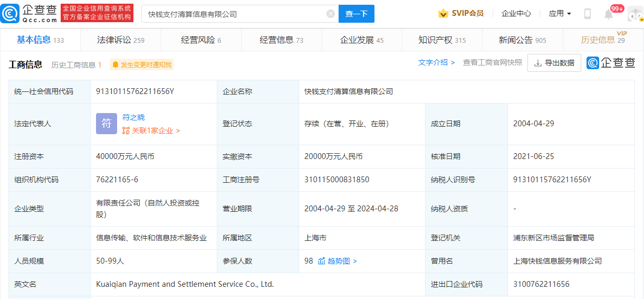The height and width of the screenshot is (299, 644).
Task: Switch to the 法律诉讼 tab
Action: click(x=121, y=40)
